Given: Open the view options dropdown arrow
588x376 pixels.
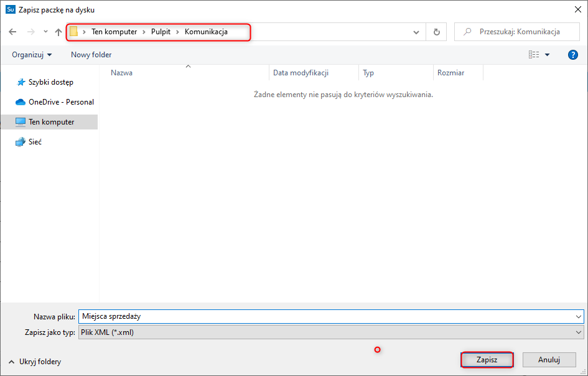Looking at the screenshot, I should pyautogui.click(x=547, y=55).
